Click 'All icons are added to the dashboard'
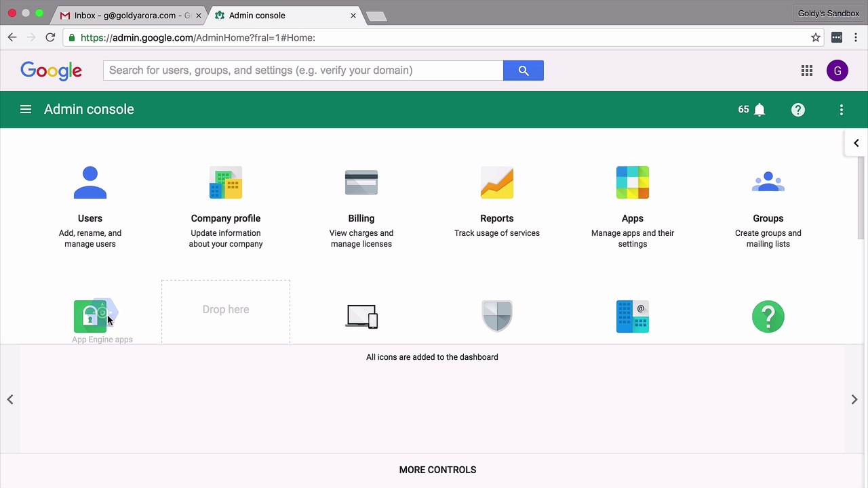Screen dimensions: 868x488 [432, 357]
